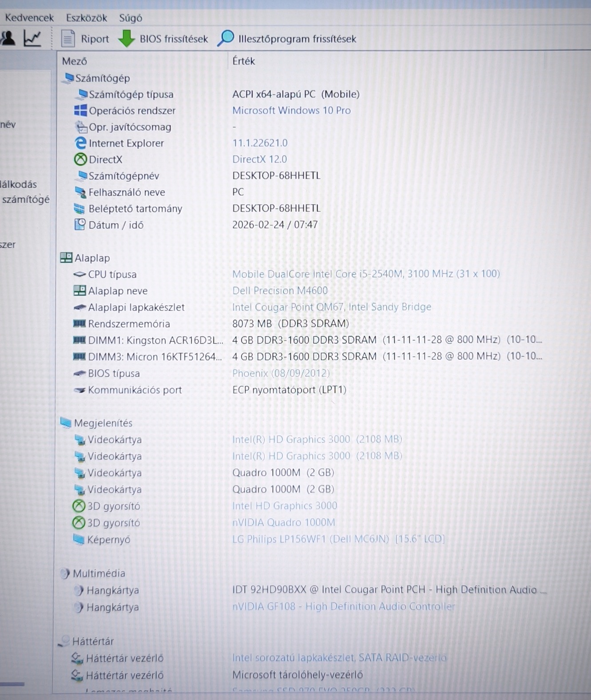Click the Multimédia group speaker icon
The height and width of the screenshot is (700, 591).
tap(65, 573)
